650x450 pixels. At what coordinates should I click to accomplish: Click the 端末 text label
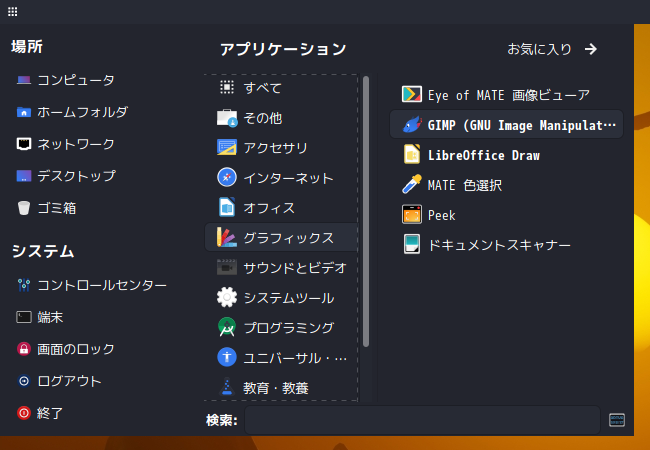(50, 318)
